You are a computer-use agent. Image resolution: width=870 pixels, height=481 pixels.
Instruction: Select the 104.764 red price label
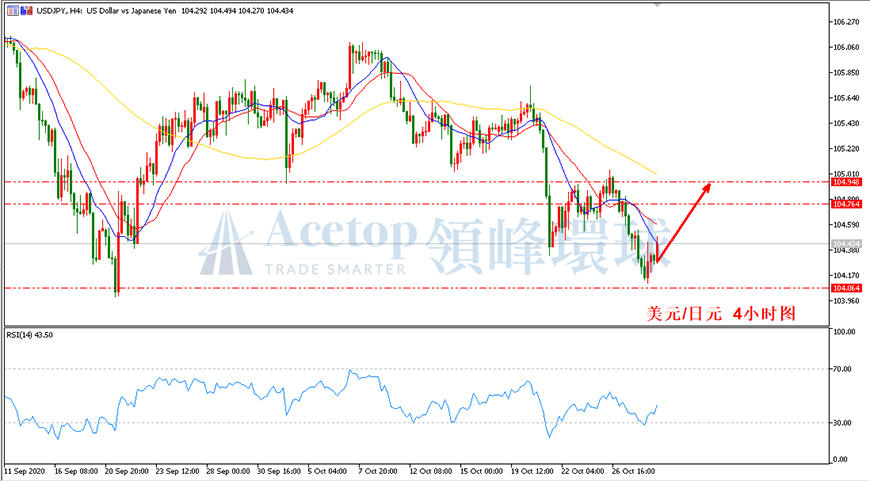pos(846,204)
